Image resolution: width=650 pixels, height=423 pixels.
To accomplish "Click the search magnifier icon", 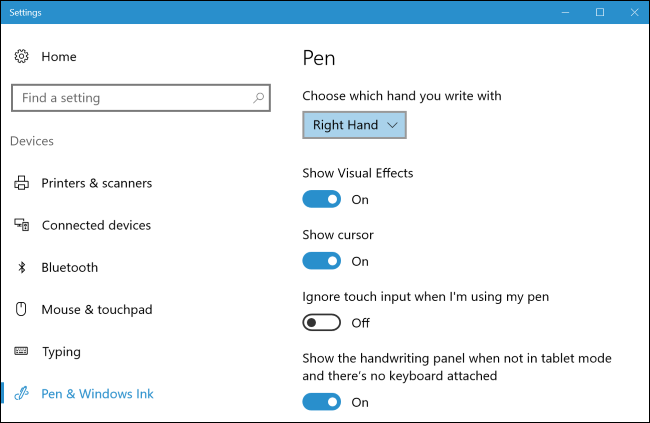I will click(258, 98).
